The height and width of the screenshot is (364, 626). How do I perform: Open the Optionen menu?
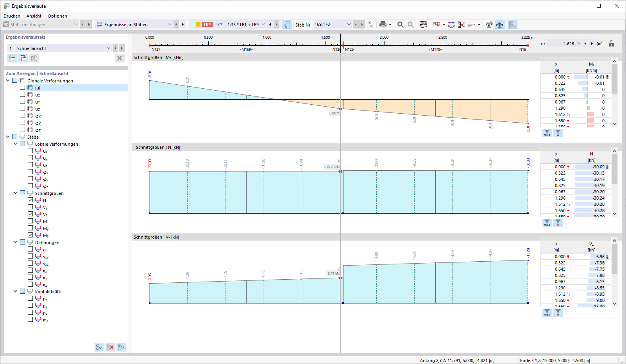point(57,16)
